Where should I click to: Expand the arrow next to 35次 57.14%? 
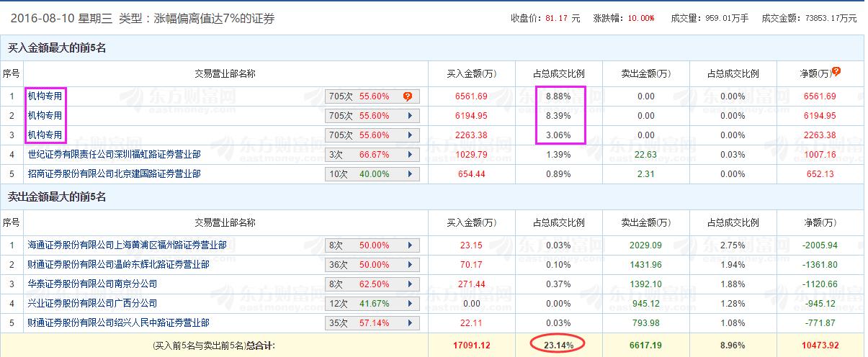[410, 322]
